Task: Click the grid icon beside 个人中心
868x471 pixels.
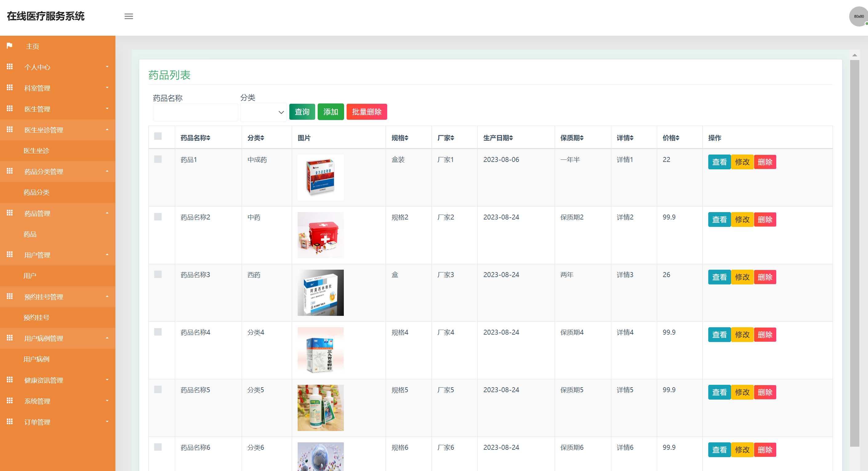Action: 10,67
